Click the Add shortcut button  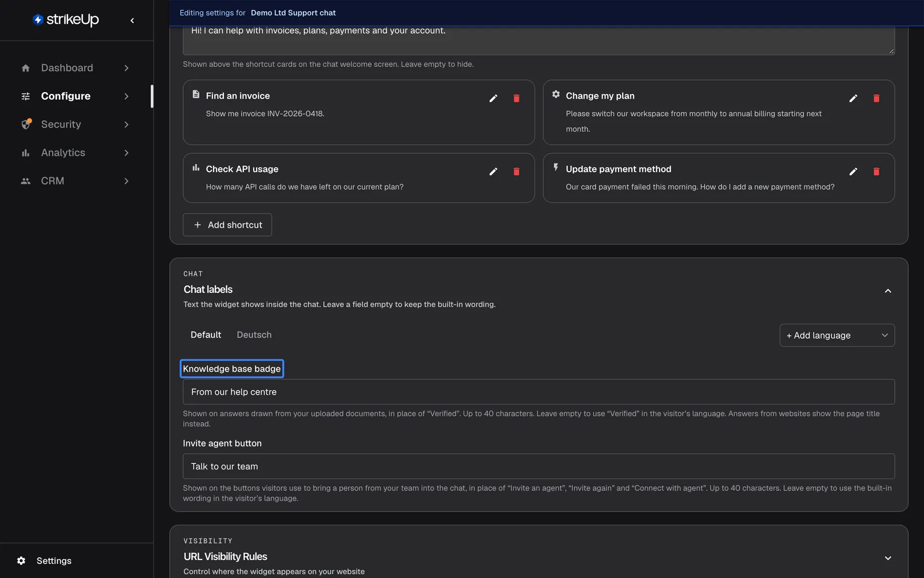coord(227,225)
